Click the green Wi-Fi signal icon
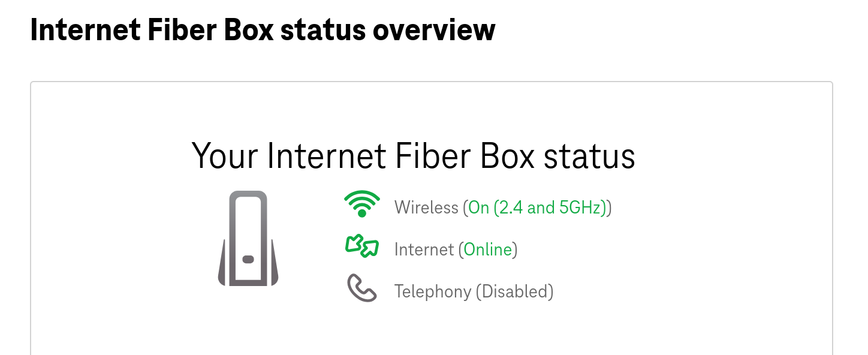Screen dimensions: 868x355 click(x=362, y=204)
